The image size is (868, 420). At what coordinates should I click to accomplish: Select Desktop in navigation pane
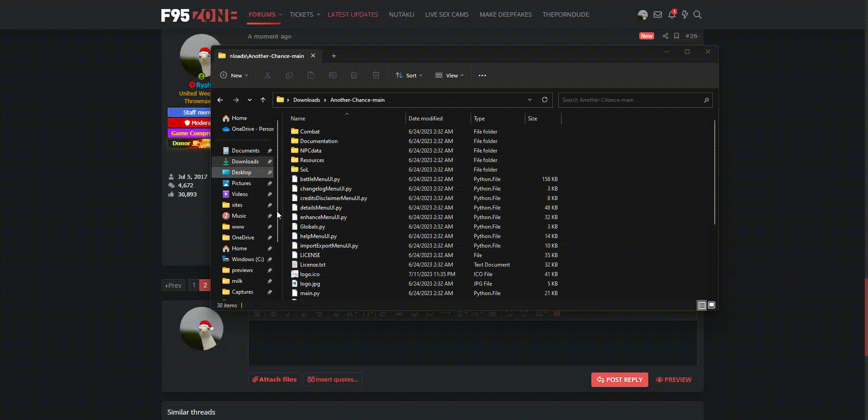[243, 172]
